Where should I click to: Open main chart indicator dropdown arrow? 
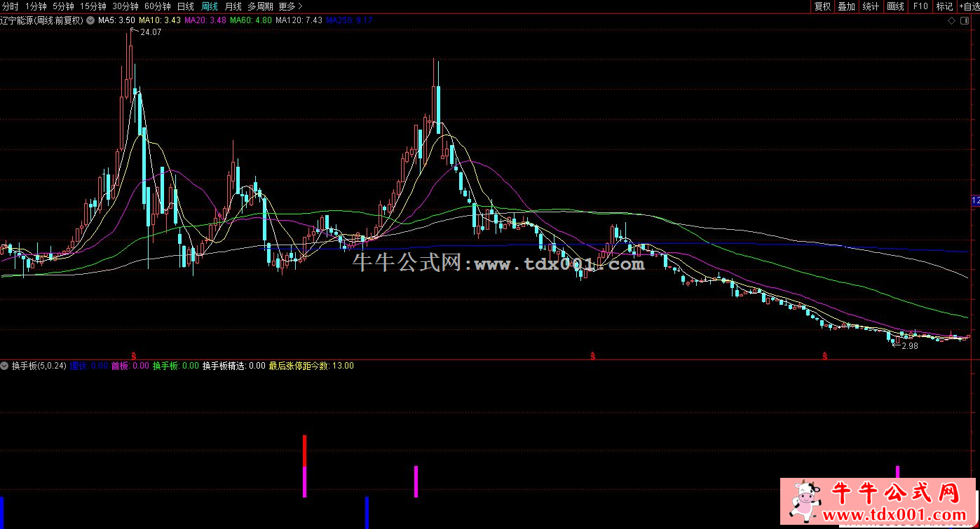[90, 20]
